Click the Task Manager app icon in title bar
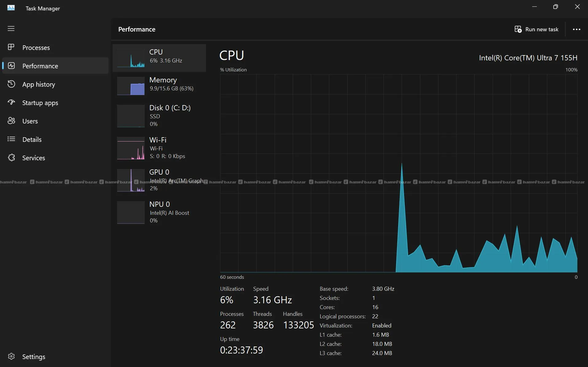 tap(11, 8)
